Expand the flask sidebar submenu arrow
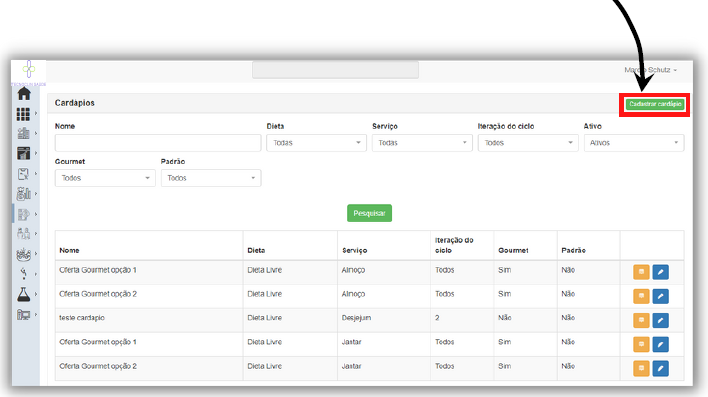The image size is (708, 397). pos(36,294)
